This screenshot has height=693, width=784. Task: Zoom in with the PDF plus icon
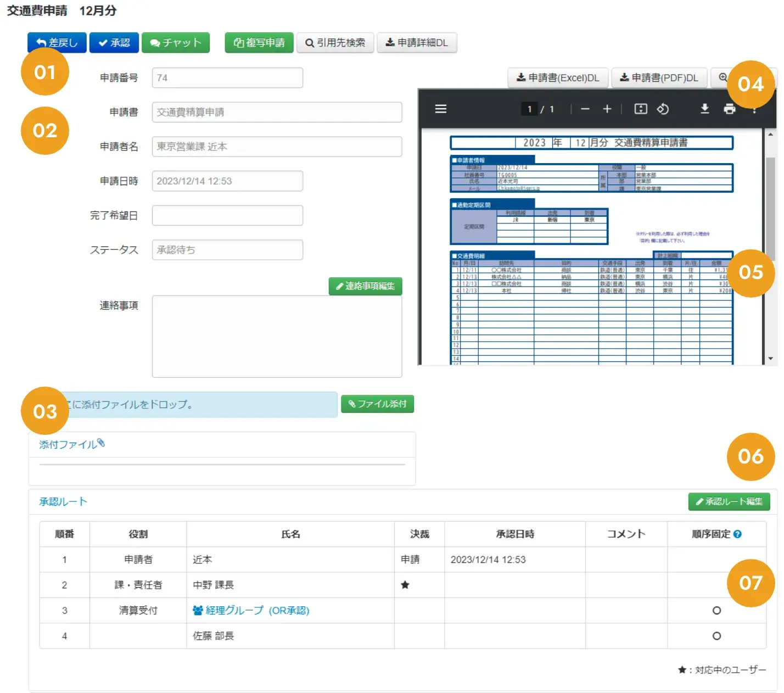[607, 109]
